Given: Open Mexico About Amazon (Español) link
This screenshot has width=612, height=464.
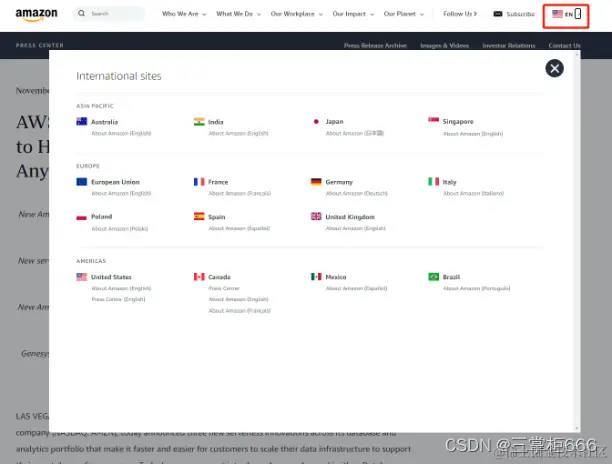Looking at the screenshot, I should point(356,288).
